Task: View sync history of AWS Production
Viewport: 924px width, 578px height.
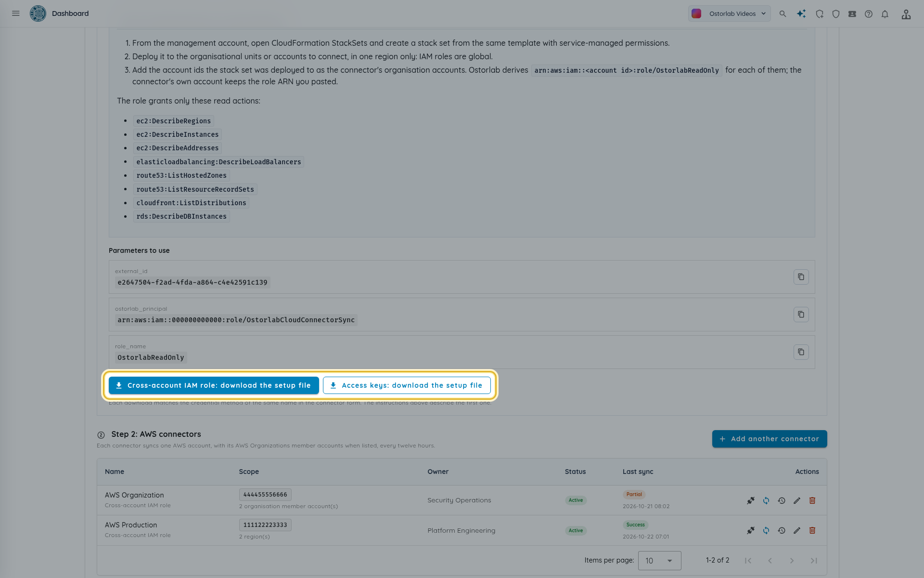Action: 782,530
